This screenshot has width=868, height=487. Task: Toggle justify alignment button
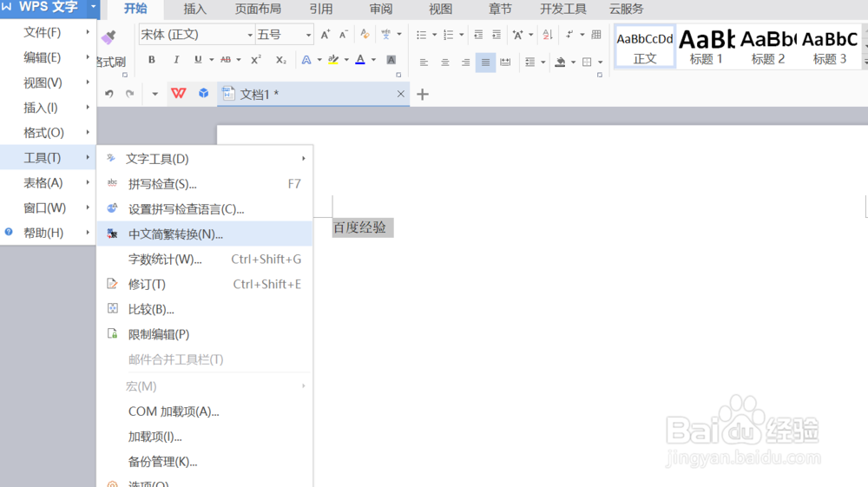point(485,62)
